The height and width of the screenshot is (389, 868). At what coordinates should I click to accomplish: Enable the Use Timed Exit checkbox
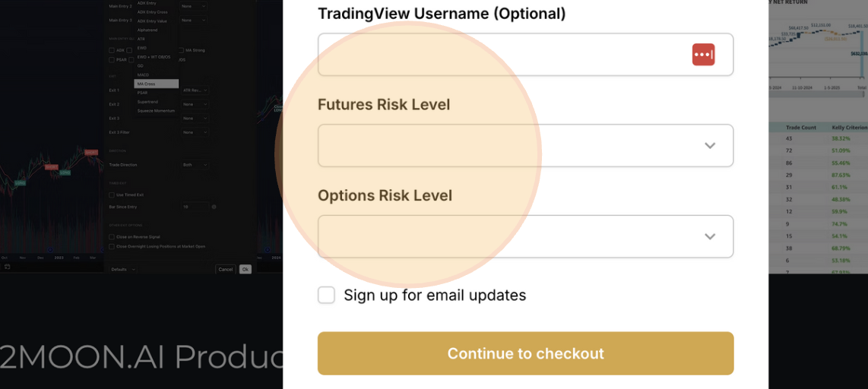point(112,194)
